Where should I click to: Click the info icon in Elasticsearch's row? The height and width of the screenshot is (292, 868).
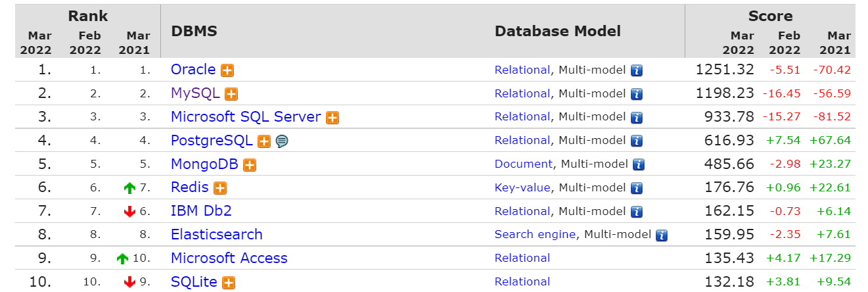(662, 235)
